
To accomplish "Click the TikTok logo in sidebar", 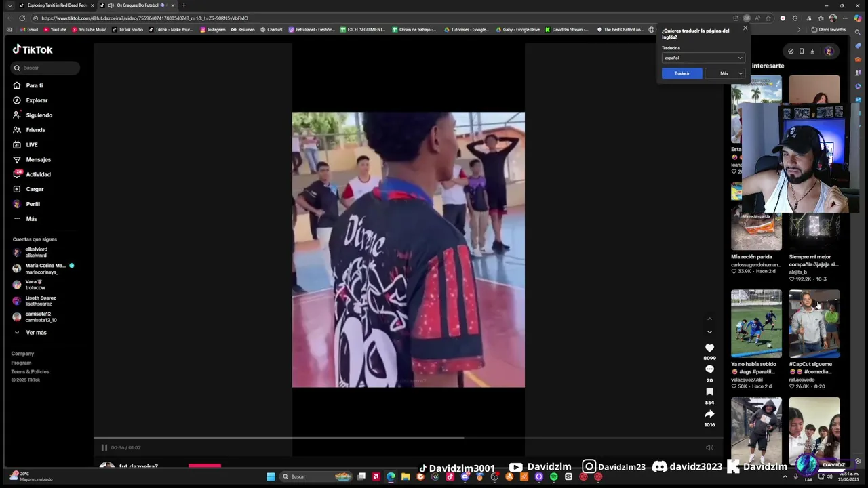I will pos(33,49).
